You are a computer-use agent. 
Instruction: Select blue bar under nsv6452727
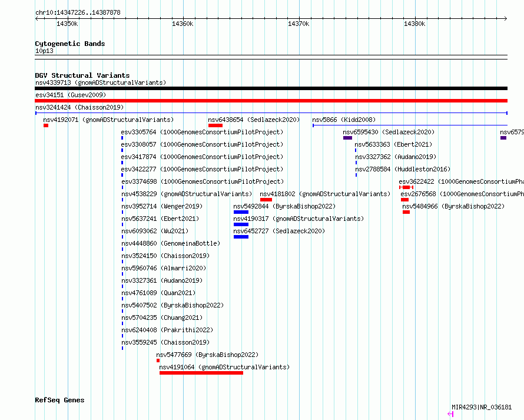tap(241, 237)
